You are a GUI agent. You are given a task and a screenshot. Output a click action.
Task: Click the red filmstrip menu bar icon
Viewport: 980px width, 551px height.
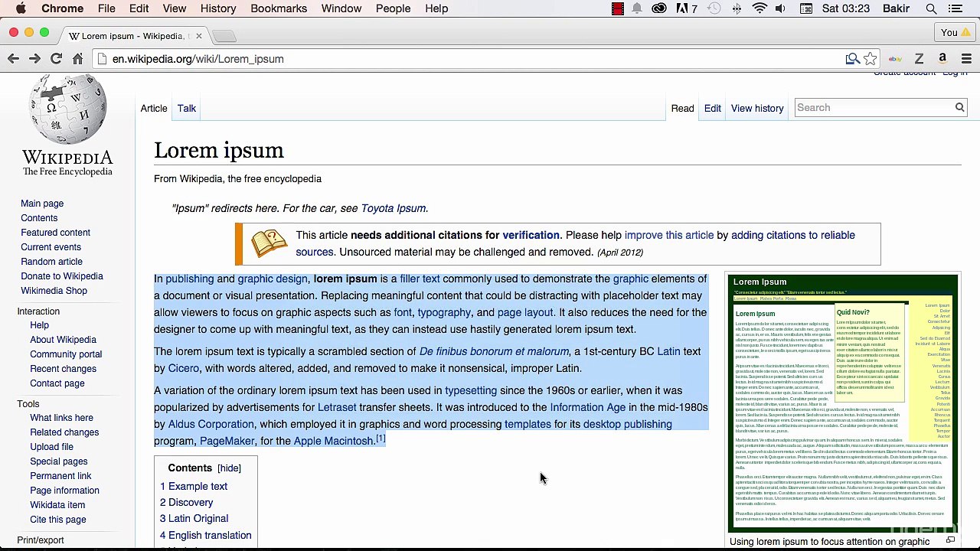(x=618, y=8)
